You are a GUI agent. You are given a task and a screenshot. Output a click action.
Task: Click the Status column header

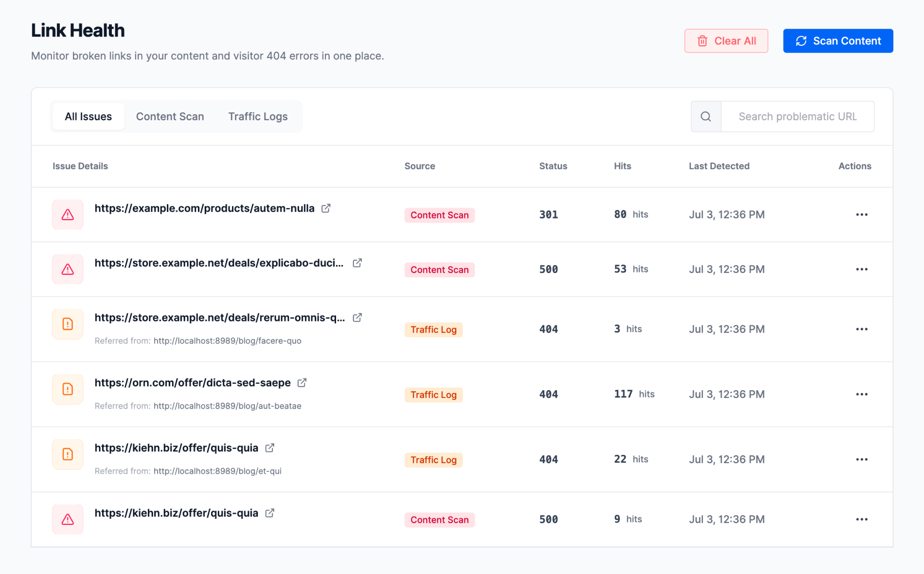pyautogui.click(x=553, y=166)
